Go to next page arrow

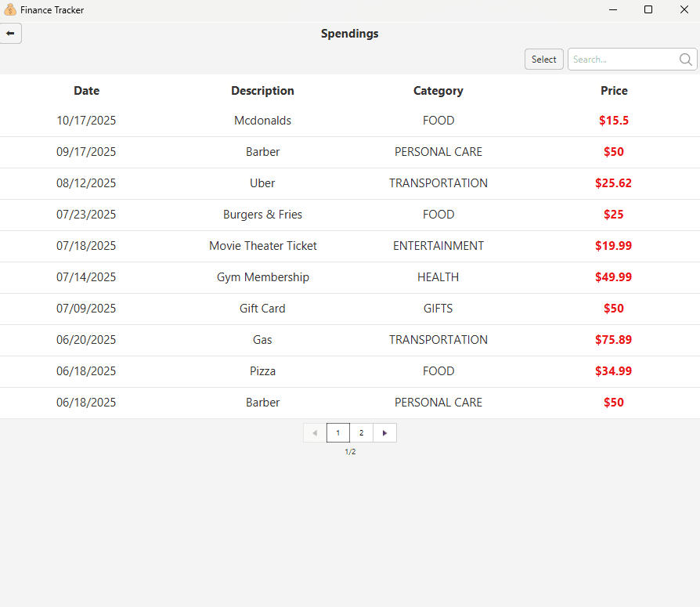click(384, 433)
